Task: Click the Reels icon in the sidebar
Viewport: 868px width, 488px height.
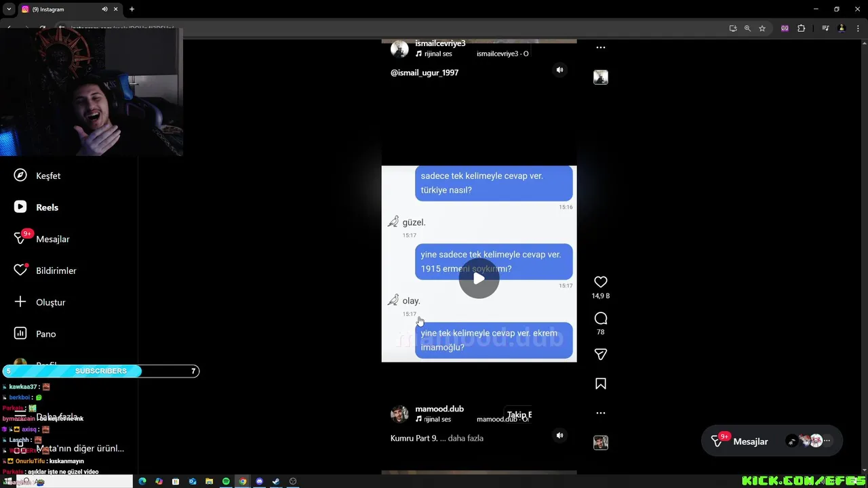Action: pyautogui.click(x=20, y=207)
